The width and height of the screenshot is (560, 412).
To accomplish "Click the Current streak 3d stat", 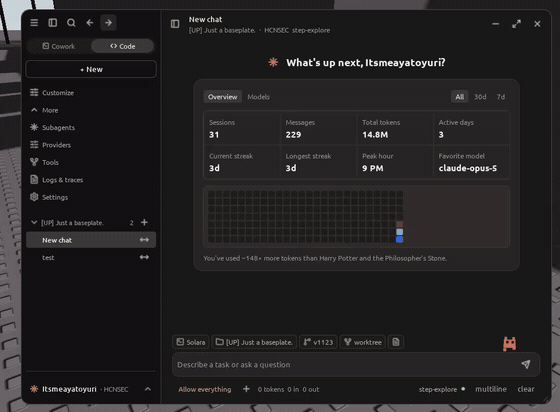I will [242, 162].
